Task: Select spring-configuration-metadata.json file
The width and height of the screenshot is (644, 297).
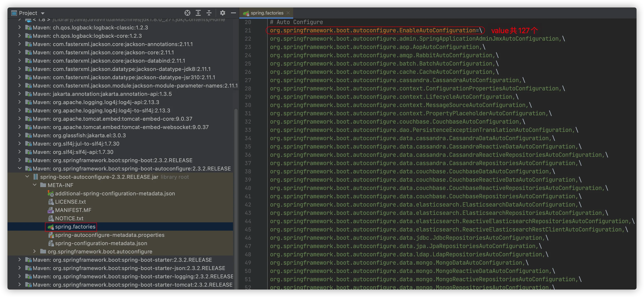Action: pos(101,243)
